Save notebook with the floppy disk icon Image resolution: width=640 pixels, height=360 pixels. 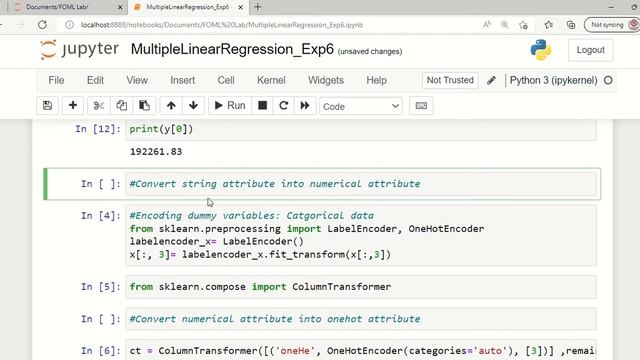(x=47, y=106)
